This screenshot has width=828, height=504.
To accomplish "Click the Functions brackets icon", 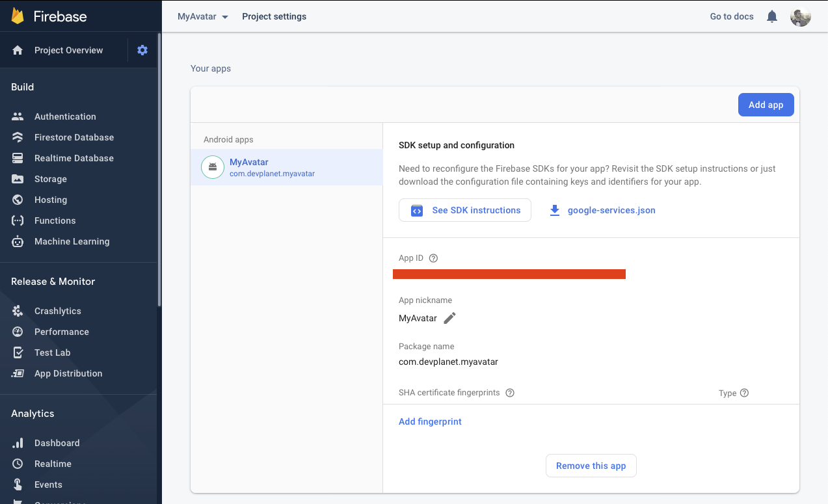I will click(x=18, y=220).
